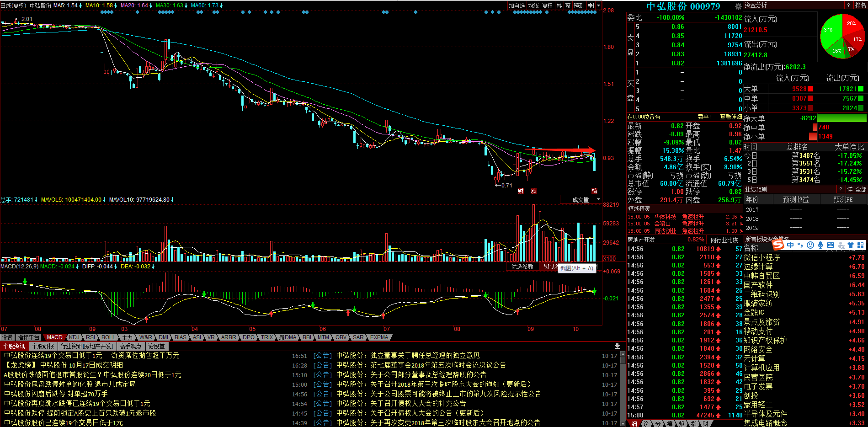The width and height of the screenshot is (868, 427).
Task: Open 行业资讯[房地产开发] tab
Action: (87, 347)
